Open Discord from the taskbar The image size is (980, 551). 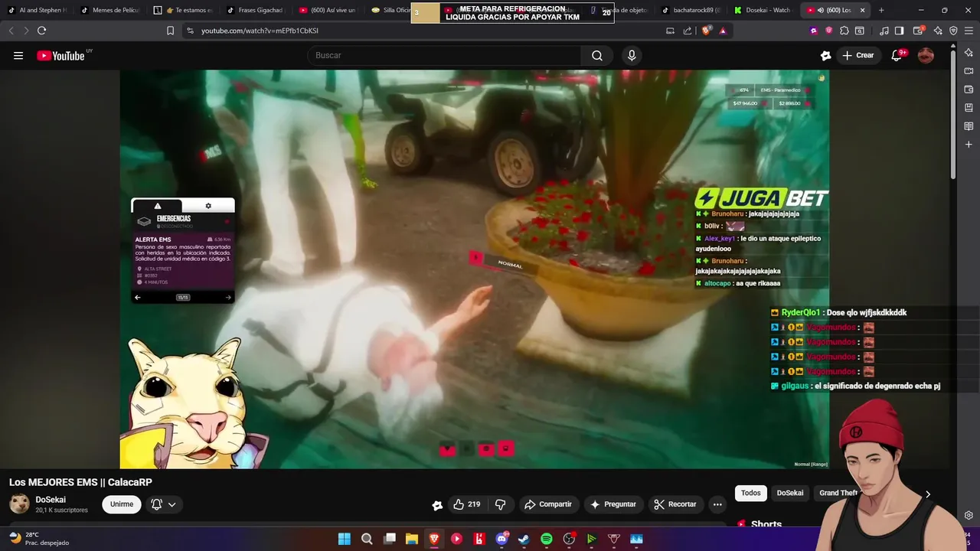tap(502, 539)
